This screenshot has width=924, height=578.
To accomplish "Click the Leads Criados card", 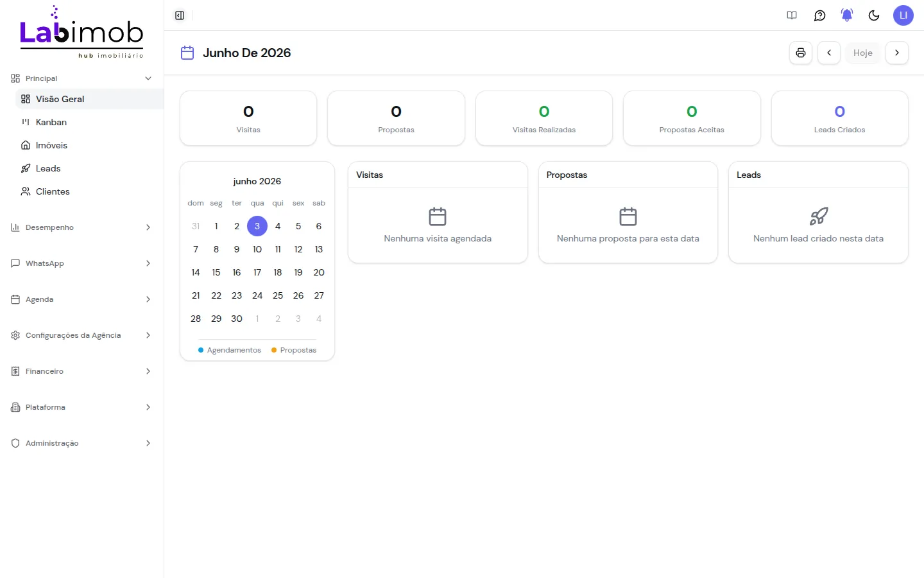I will click(839, 118).
